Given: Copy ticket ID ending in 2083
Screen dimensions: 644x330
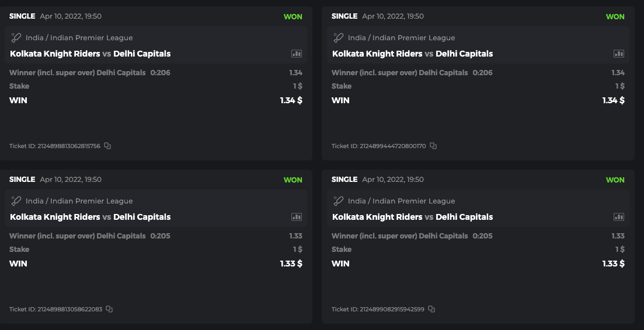Looking at the screenshot, I should pyautogui.click(x=109, y=309).
